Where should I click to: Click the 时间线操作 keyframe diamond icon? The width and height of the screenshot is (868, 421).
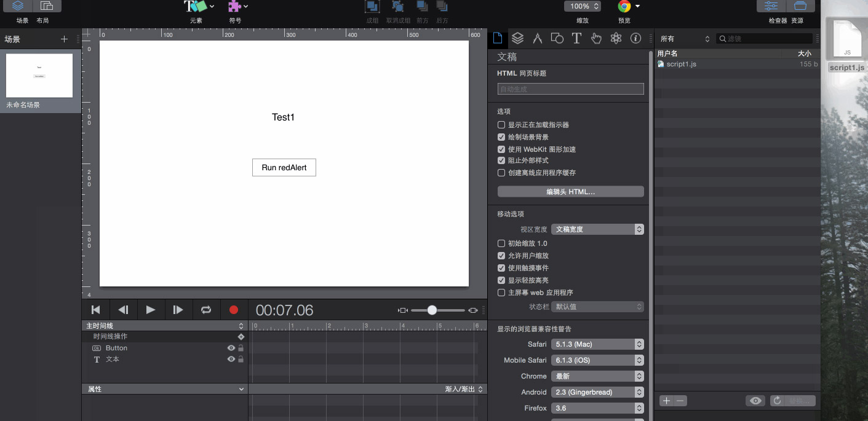point(241,337)
